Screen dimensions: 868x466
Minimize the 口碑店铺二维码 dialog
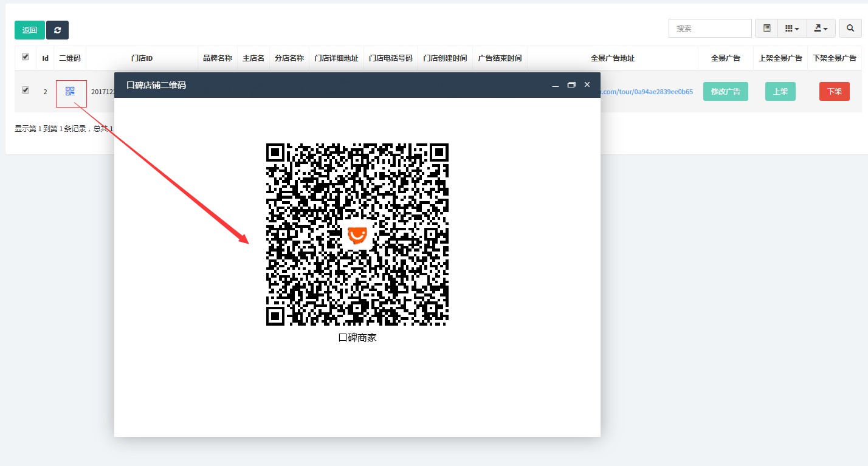tap(555, 85)
